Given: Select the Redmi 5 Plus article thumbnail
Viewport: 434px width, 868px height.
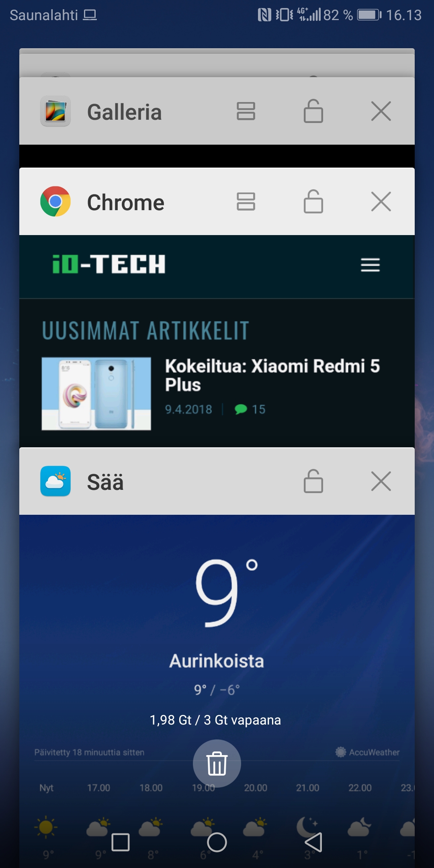Looking at the screenshot, I should tap(96, 394).
